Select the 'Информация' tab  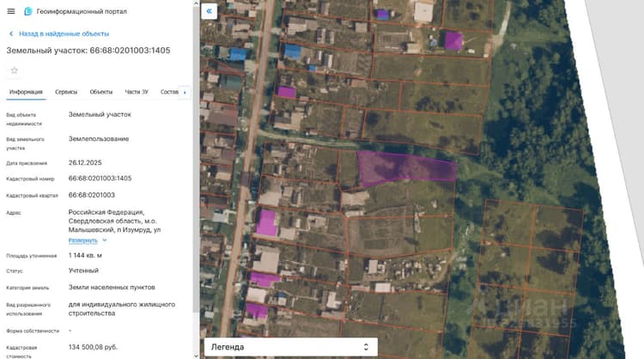coord(26,92)
